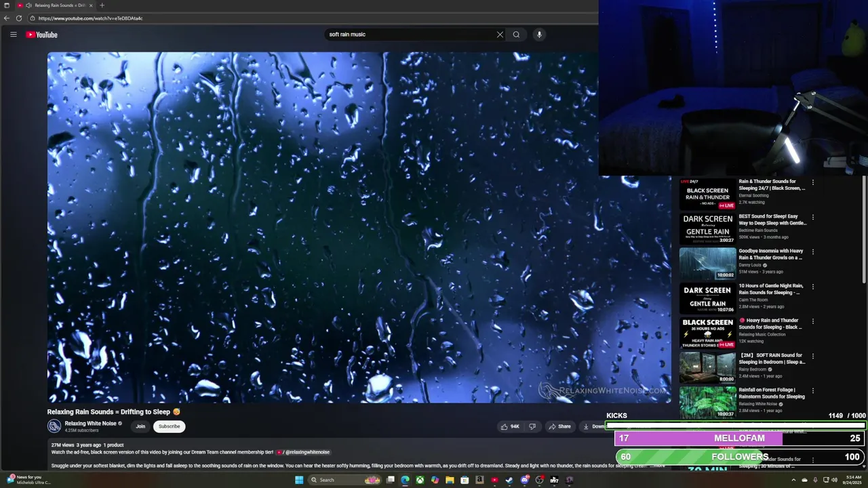Open 'Relaxing Music Collection' channel name
This screenshot has width=868, height=488.
tap(762, 334)
